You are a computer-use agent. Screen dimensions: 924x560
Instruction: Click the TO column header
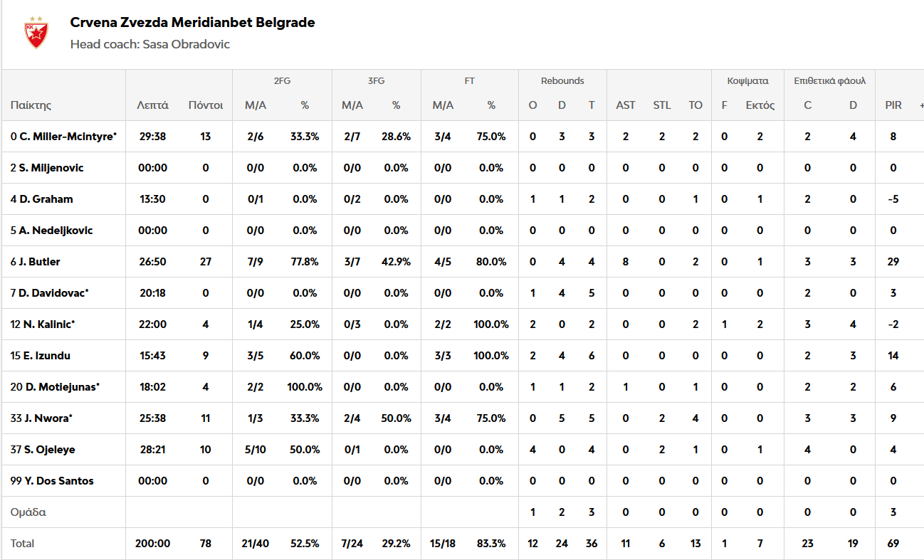(x=695, y=105)
